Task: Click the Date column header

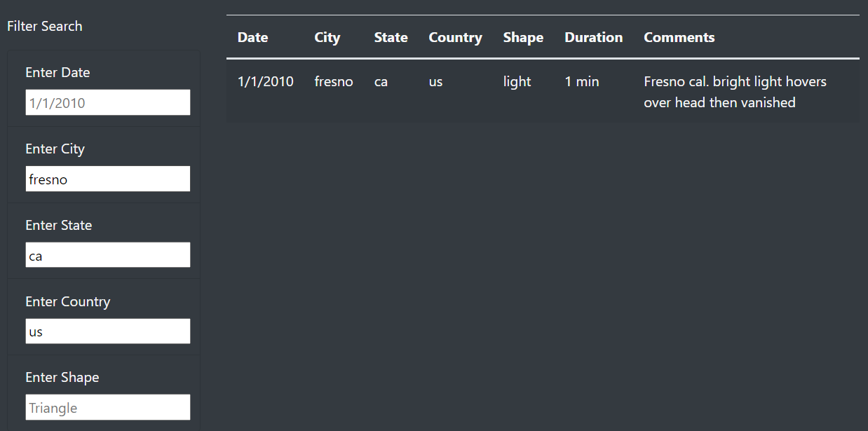Action: click(252, 37)
